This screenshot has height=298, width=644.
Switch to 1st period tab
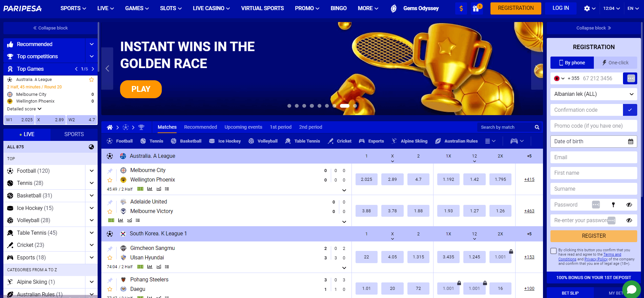click(x=281, y=127)
